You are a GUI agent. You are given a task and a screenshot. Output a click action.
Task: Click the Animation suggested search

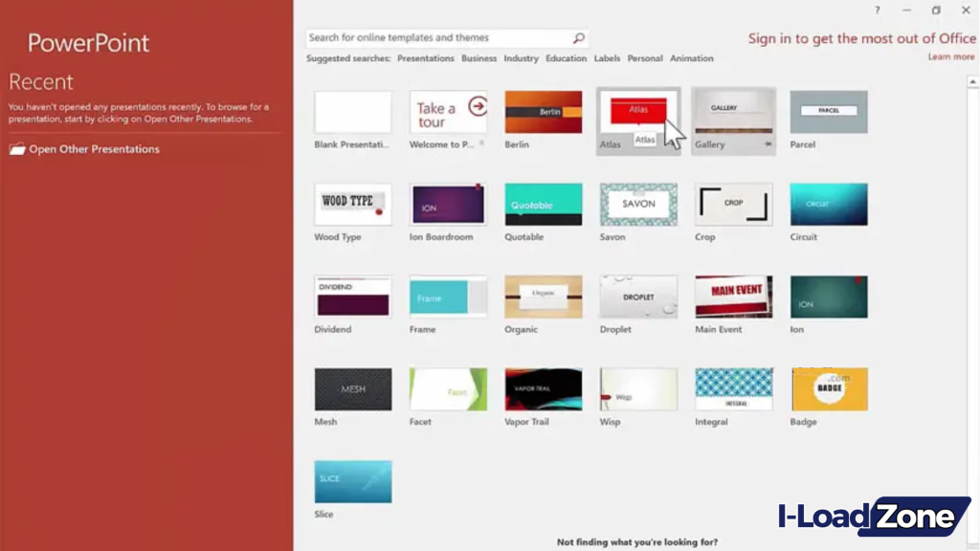click(691, 57)
